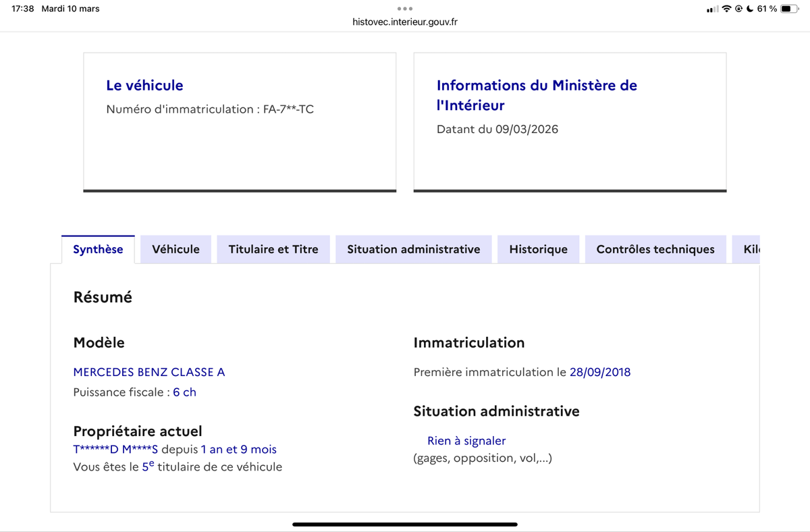Image resolution: width=810 pixels, height=532 pixels.
Task: Select the Synthèse tab
Action: pos(97,249)
